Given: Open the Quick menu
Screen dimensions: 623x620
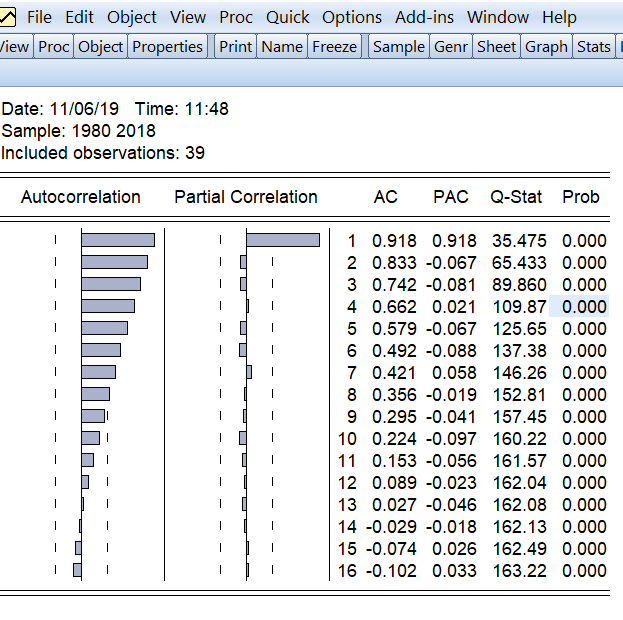Looking at the screenshot, I should [x=288, y=17].
